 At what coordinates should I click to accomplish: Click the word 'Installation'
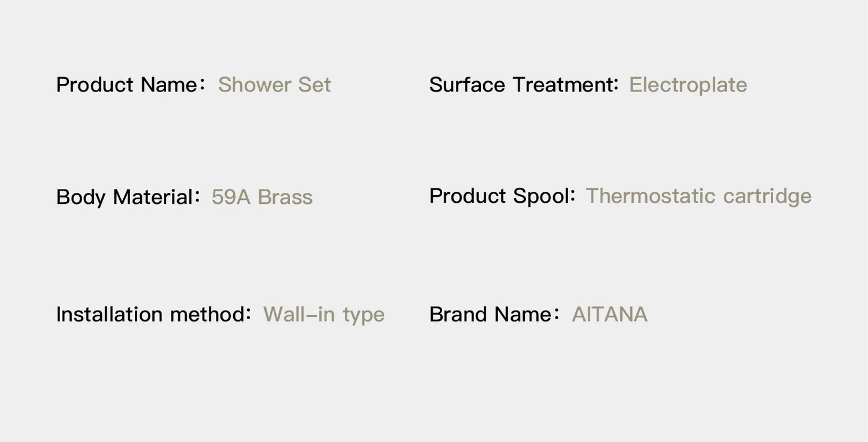(x=109, y=315)
